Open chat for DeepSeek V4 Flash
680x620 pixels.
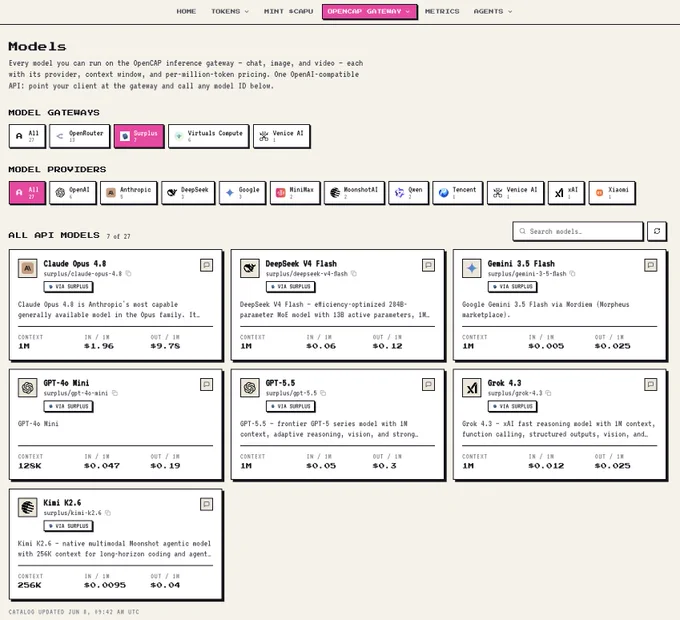pyautogui.click(x=428, y=265)
